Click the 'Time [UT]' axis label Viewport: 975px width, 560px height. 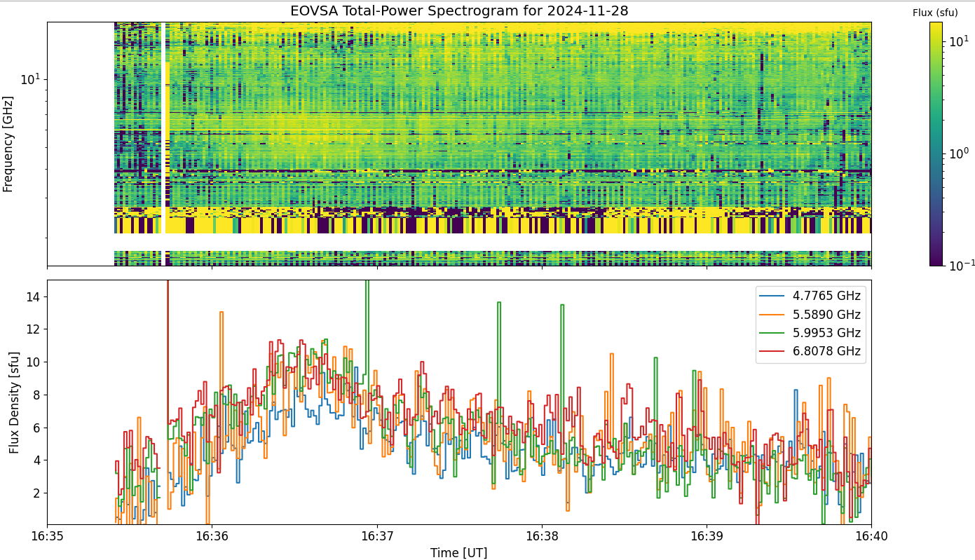(x=459, y=552)
